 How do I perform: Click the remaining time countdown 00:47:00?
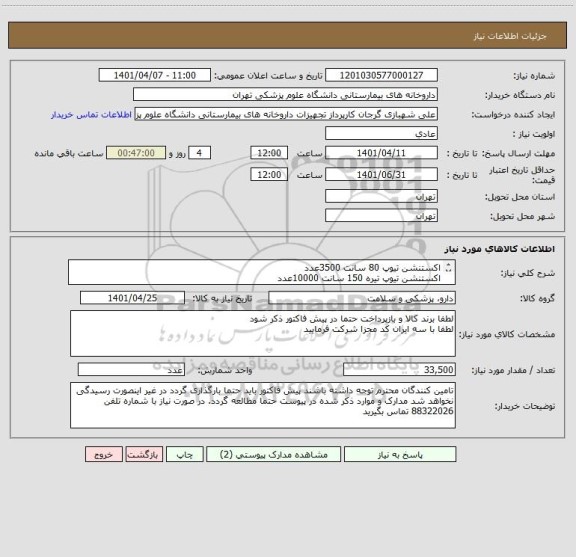coord(136,153)
